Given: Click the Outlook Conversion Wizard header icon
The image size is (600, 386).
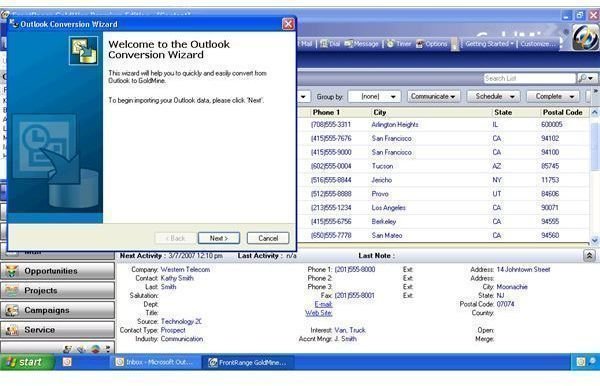Looking at the screenshot, I should [83, 50].
